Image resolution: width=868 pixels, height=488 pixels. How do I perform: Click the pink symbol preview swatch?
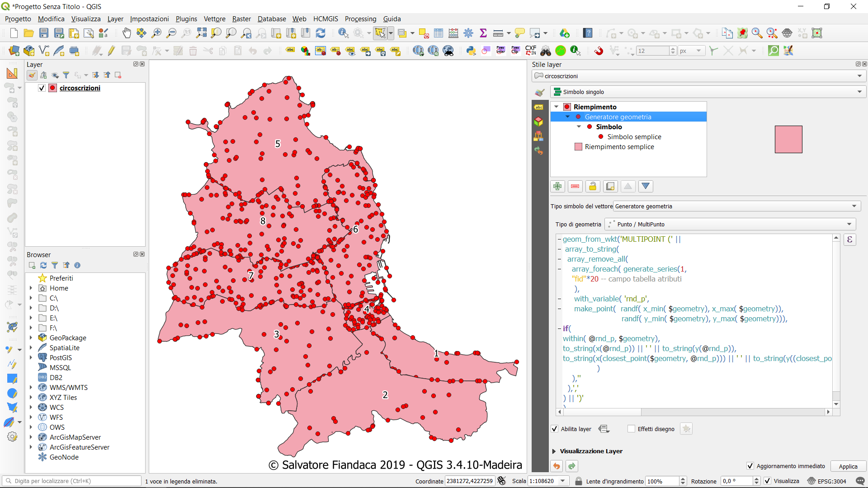[788, 139]
